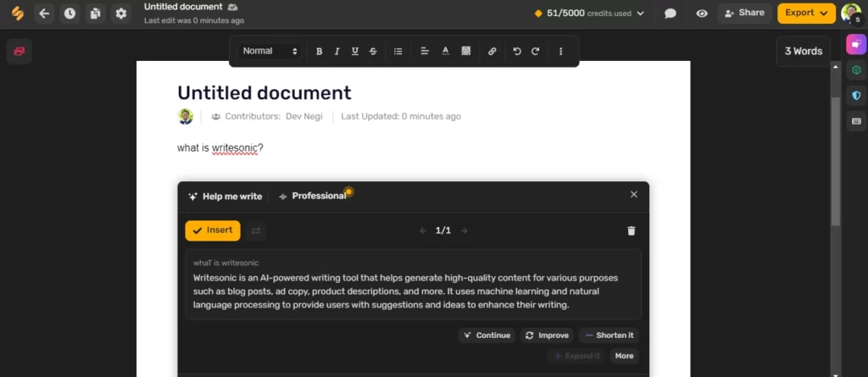Click the 3 Words counter
Viewport: 868px width, 377px height.
coord(804,52)
